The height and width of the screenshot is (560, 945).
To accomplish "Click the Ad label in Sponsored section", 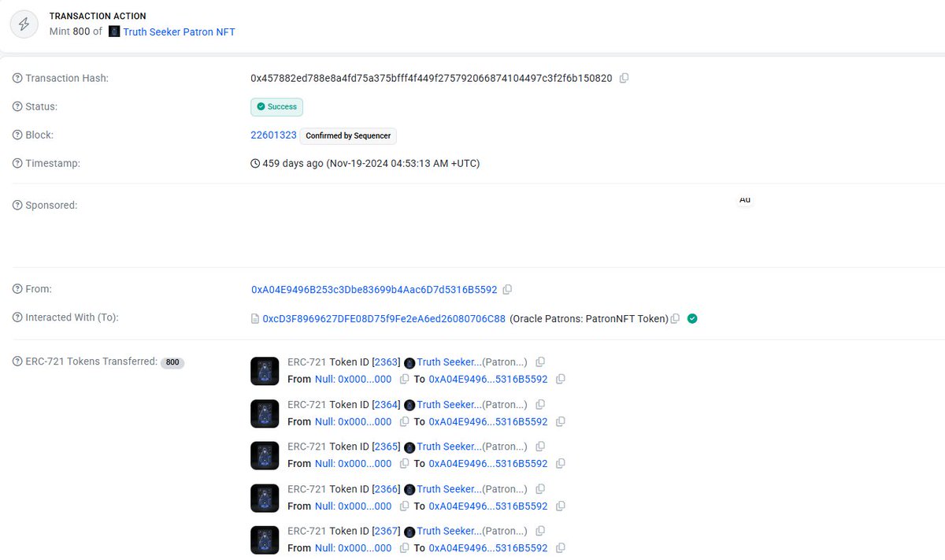I will [x=744, y=200].
